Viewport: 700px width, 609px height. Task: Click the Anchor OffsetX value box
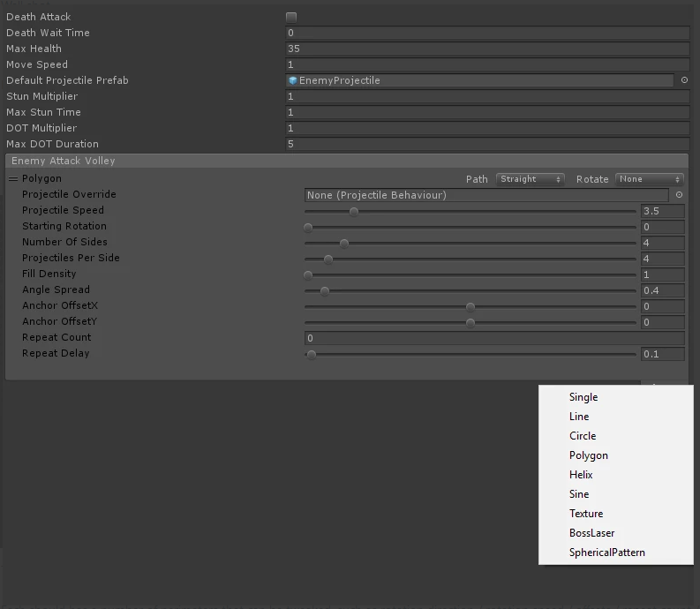pos(663,306)
